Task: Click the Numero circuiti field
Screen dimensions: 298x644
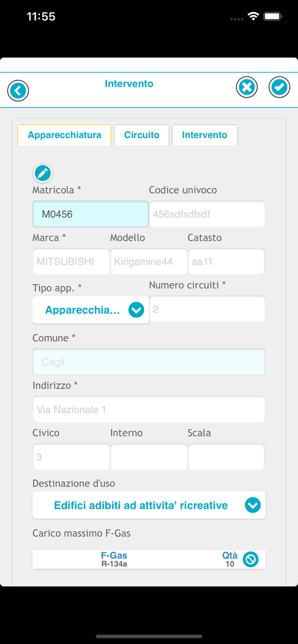Action: (207, 309)
